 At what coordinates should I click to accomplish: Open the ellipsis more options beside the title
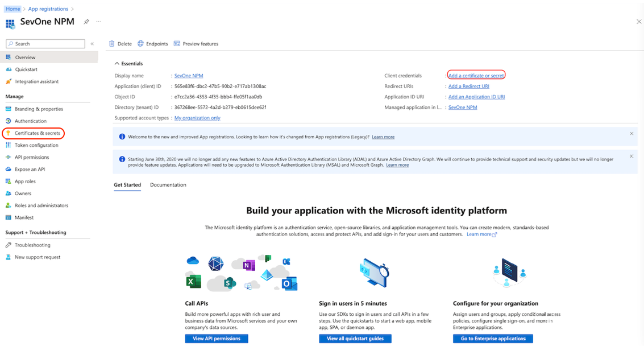[x=98, y=22]
